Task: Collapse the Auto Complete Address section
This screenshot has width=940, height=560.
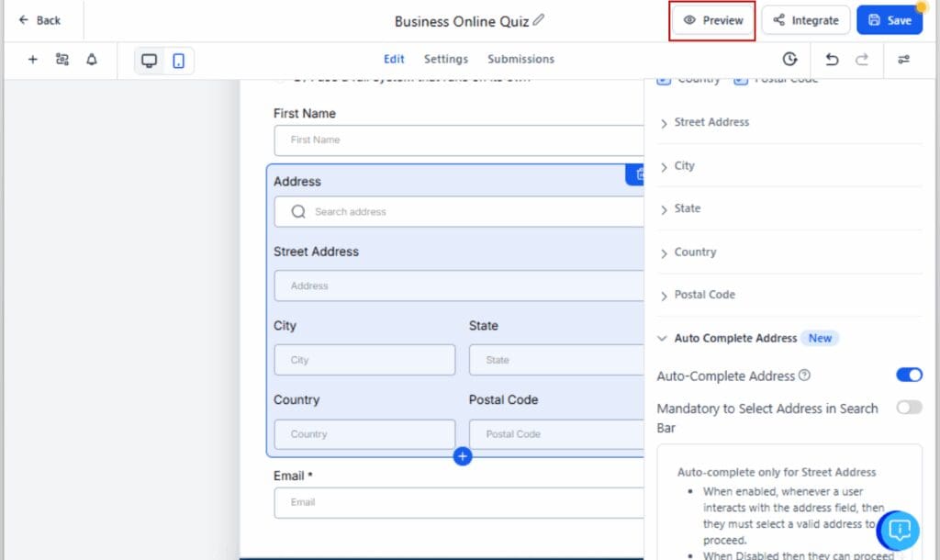Action: tap(664, 338)
